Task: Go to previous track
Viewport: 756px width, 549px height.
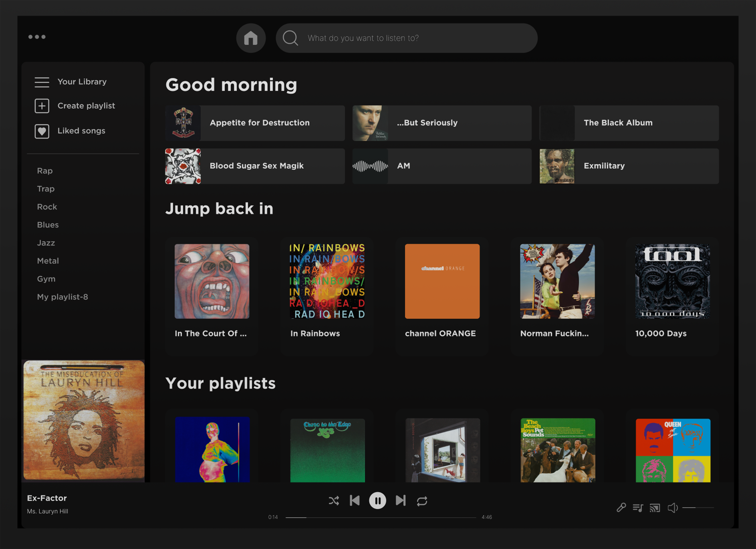Action: click(355, 500)
